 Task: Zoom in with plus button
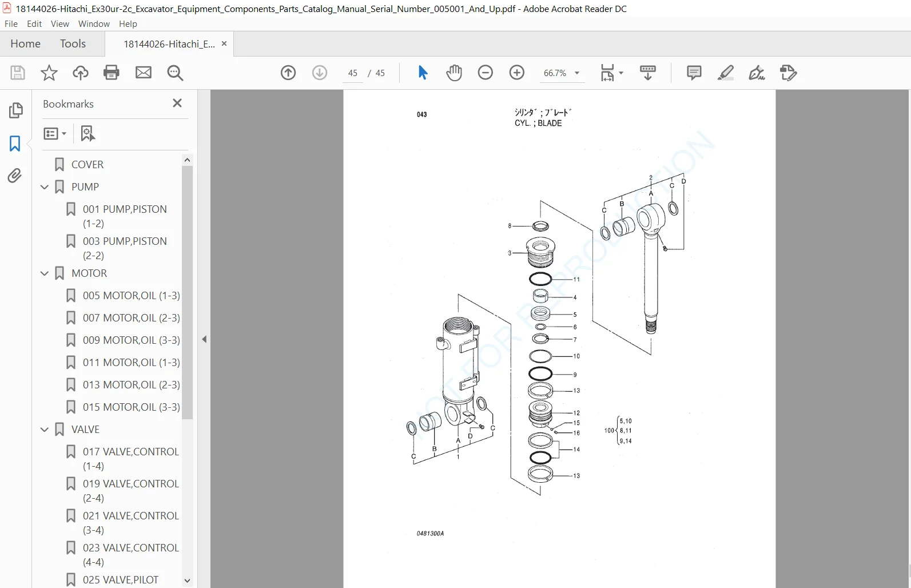pyautogui.click(x=517, y=73)
